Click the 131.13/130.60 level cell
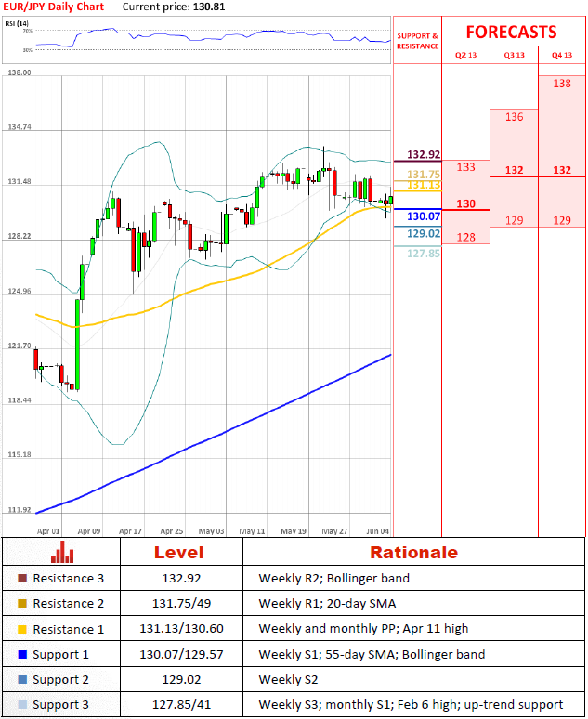588x719 pixels. (182, 629)
